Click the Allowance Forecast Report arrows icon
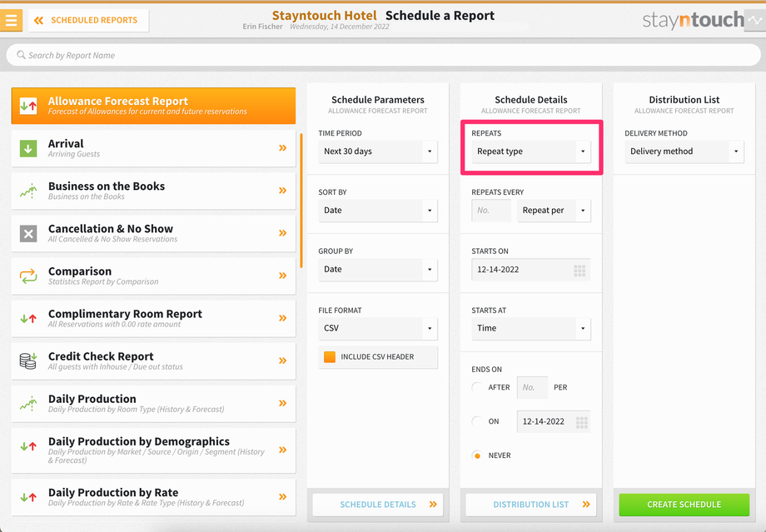 click(28, 106)
